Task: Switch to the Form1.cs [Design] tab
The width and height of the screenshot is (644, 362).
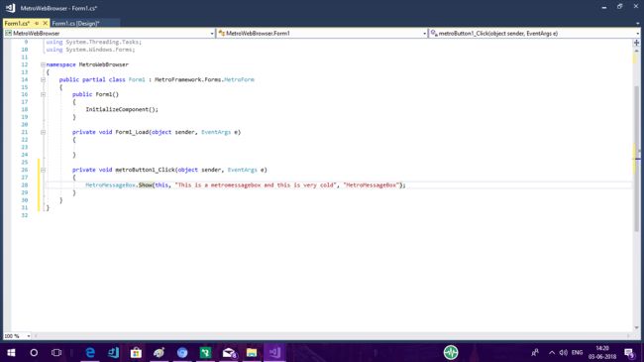Action: [x=76, y=24]
